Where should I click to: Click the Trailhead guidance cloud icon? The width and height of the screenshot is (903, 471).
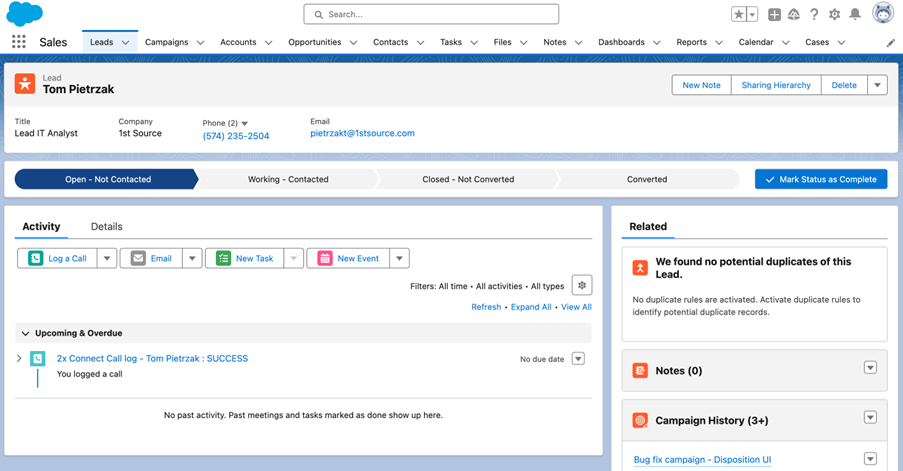[x=794, y=14]
